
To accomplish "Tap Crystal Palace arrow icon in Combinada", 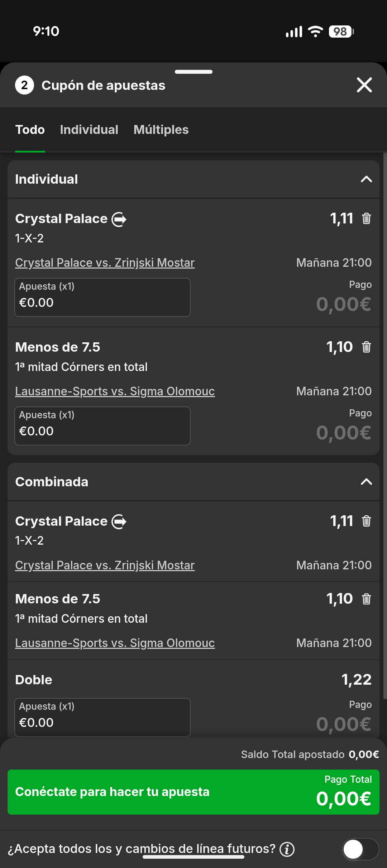I will click(x=119, y=522).
